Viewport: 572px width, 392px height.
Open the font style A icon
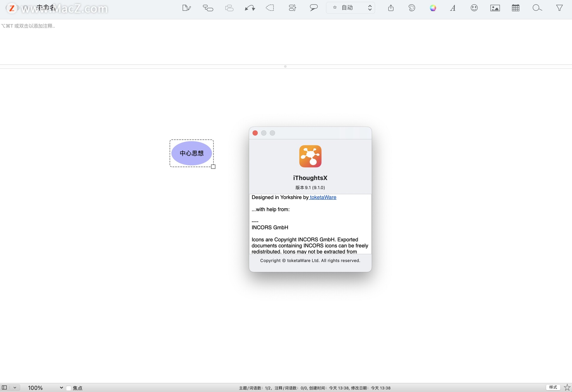(x=453, y=8)
